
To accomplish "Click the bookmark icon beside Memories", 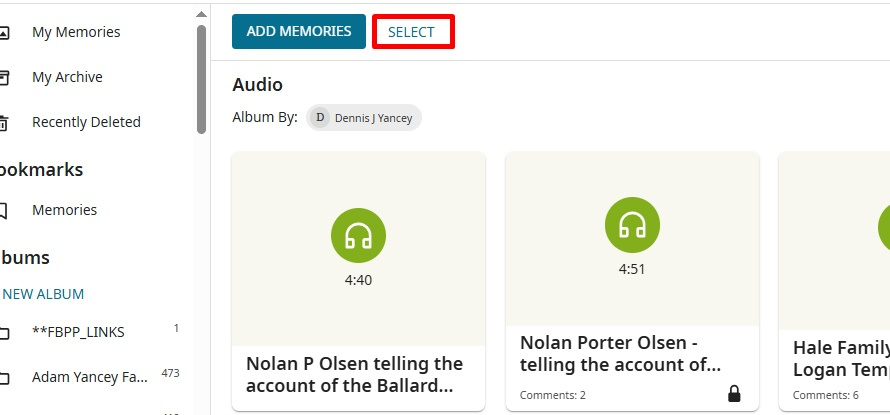I will (x=4, y=211).
